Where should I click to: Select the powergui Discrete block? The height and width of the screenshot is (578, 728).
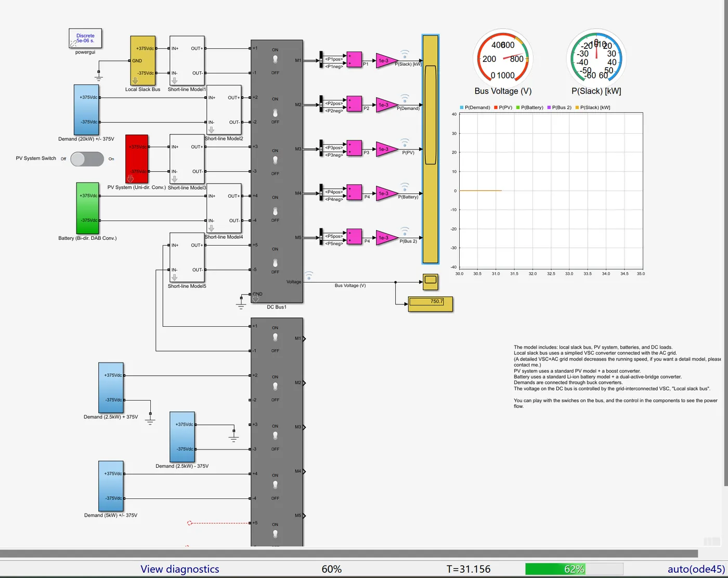85,38
